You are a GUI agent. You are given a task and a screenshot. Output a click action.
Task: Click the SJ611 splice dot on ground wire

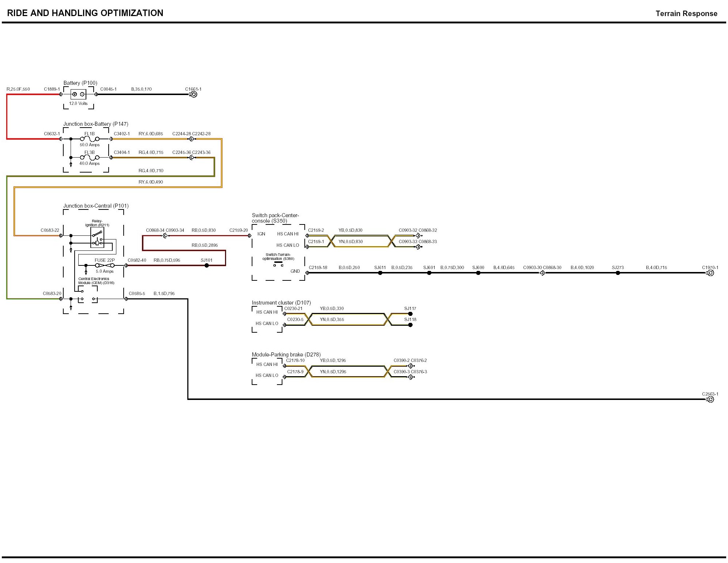point(380,273)
